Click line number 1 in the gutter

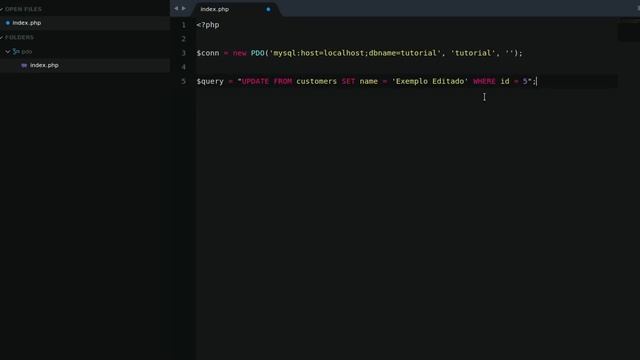(x=184, y=25)
